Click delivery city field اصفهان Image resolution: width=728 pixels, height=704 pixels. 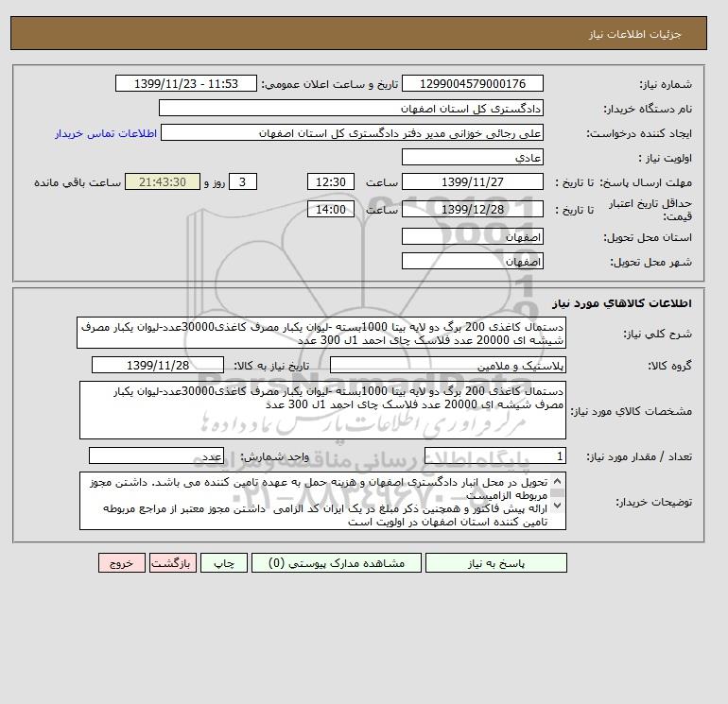point(473,262)
